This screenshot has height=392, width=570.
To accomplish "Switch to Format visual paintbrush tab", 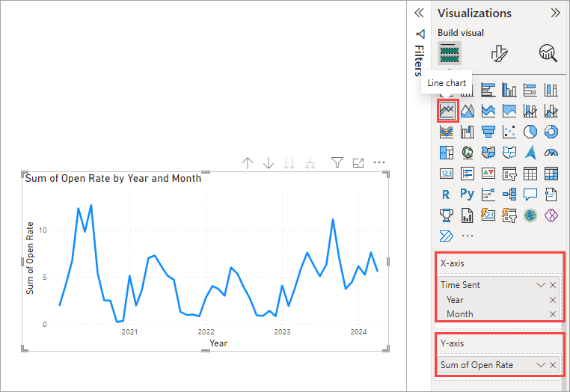I will click(x=499, y=53).
